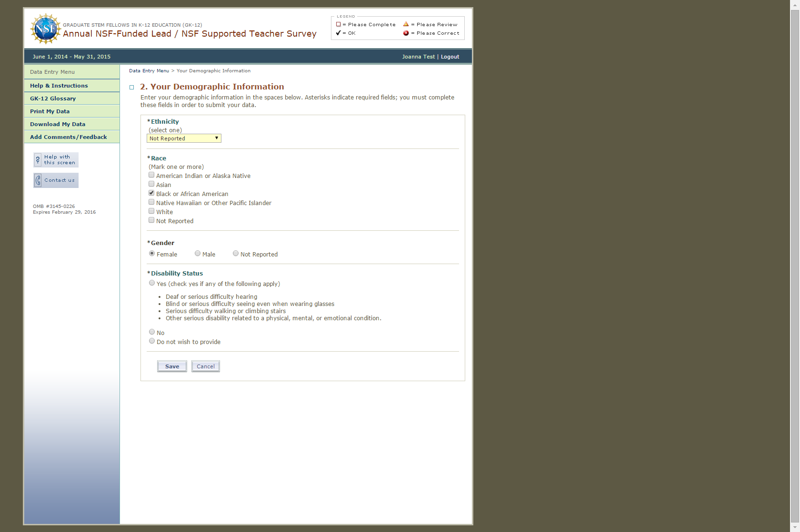Click the 'Please Correct' legend entry
The image size is (800, 532).
click(431, 33)
